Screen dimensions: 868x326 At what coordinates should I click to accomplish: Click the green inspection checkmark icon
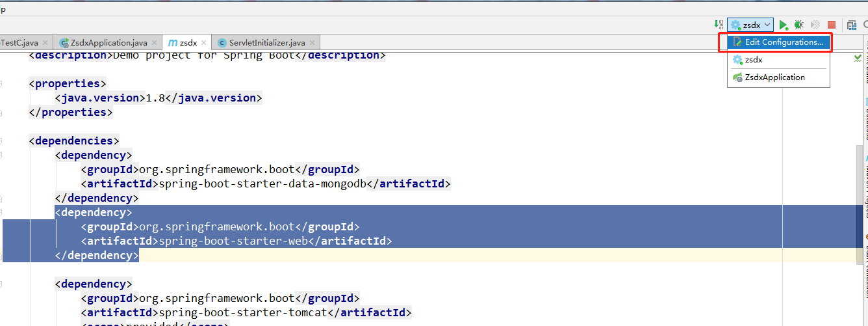(858, 59)
